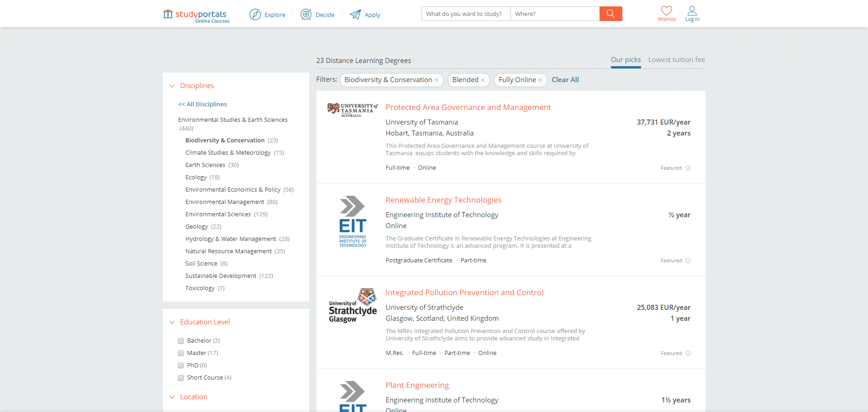Click the orange search magnifier button
The height and width of the screenshot is (412, 868).
click(610, 14)
